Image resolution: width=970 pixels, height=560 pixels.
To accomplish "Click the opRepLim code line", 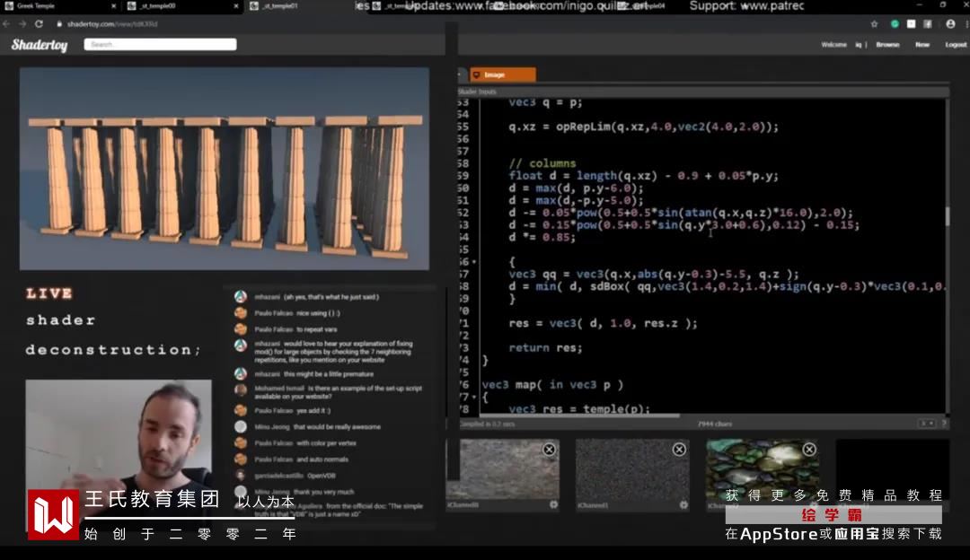I will tap(643, 127).
